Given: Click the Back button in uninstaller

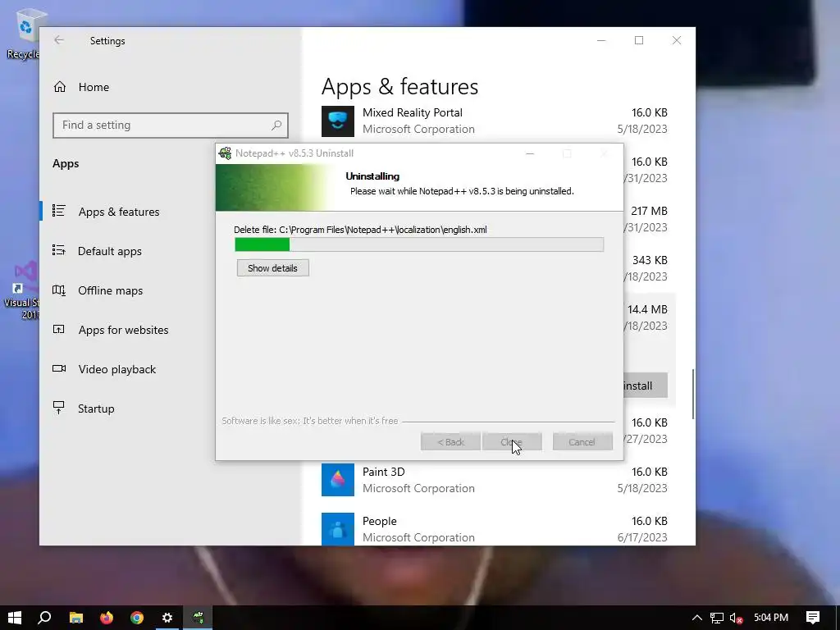Looking at the screenshot, I should pos(450,442).
